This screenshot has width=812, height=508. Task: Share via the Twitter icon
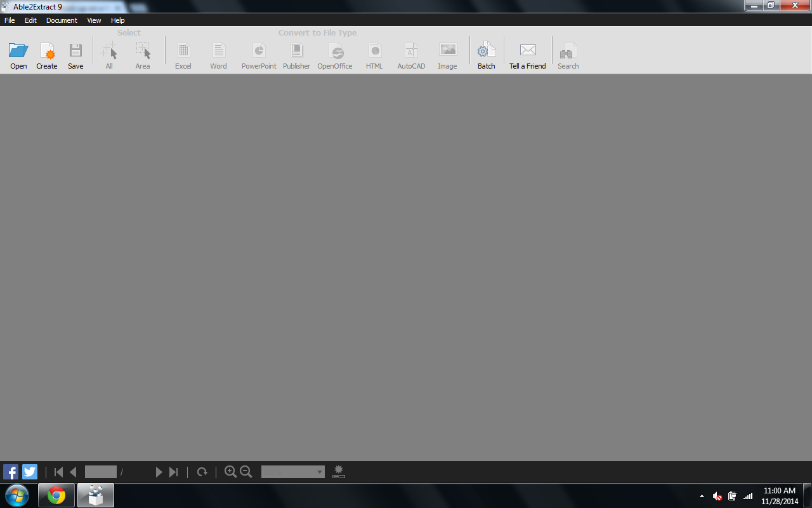(x=30, y=472)
